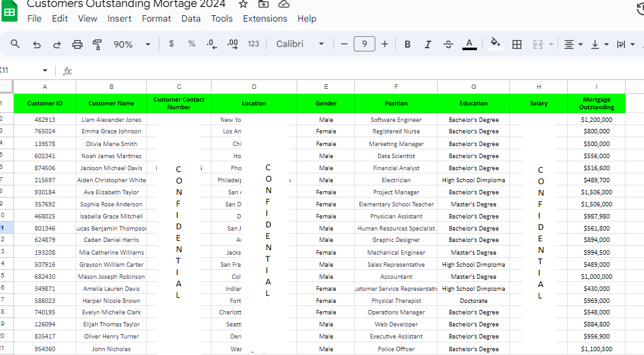Image resolution: width=644 pixels, height=355 pixels.
Task: Open the Google Sheets home icon
Action: tap(9, 11)
